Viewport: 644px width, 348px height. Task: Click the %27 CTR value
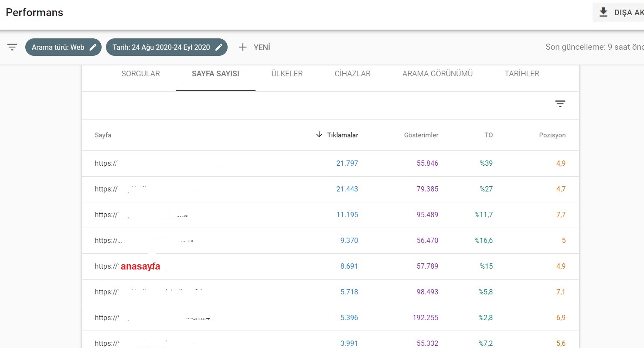(x=487, y=189)
